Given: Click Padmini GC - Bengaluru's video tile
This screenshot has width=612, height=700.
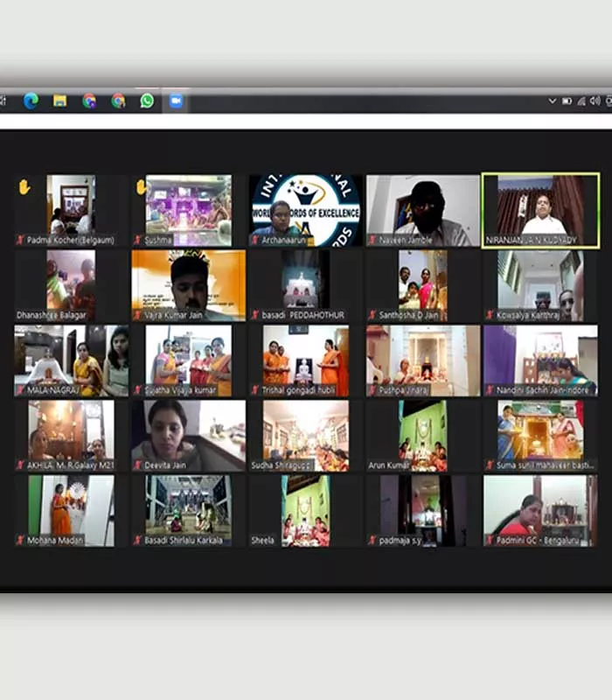Looking at the screenshot, I should [540, 509].
